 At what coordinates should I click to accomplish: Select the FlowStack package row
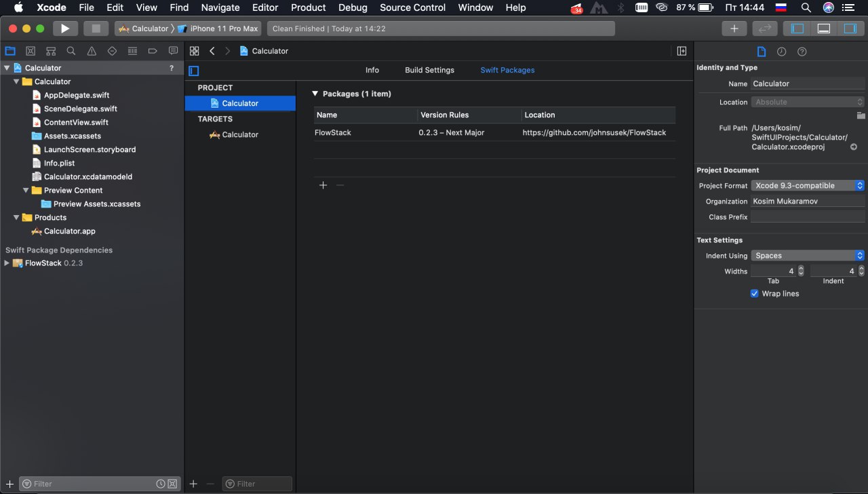click(x=494, y=132)
